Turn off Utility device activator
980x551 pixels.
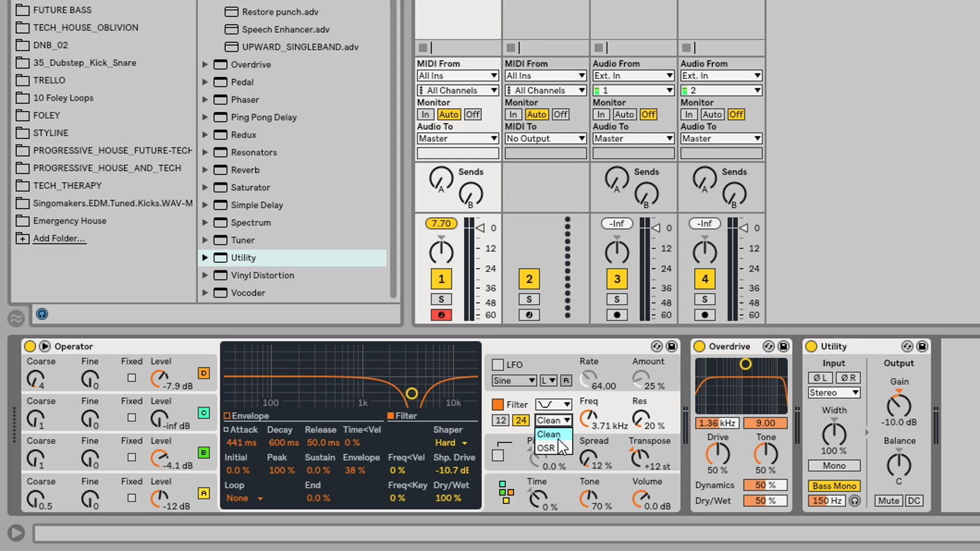811,346
